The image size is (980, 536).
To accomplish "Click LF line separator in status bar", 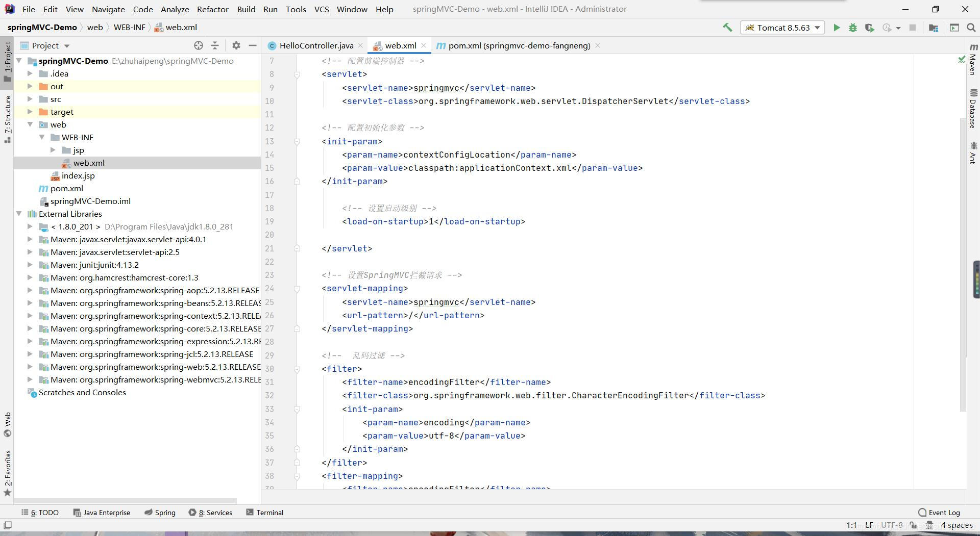I will [869, 525].
